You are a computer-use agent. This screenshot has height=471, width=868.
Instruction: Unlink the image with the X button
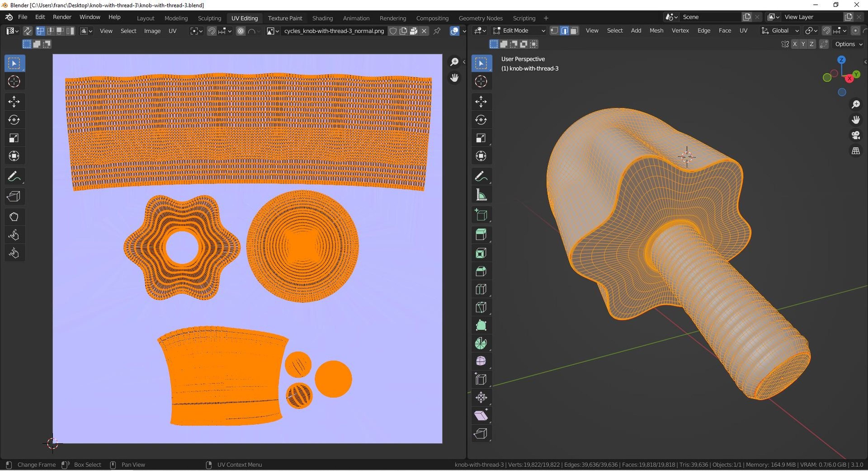tap(424, 31)
